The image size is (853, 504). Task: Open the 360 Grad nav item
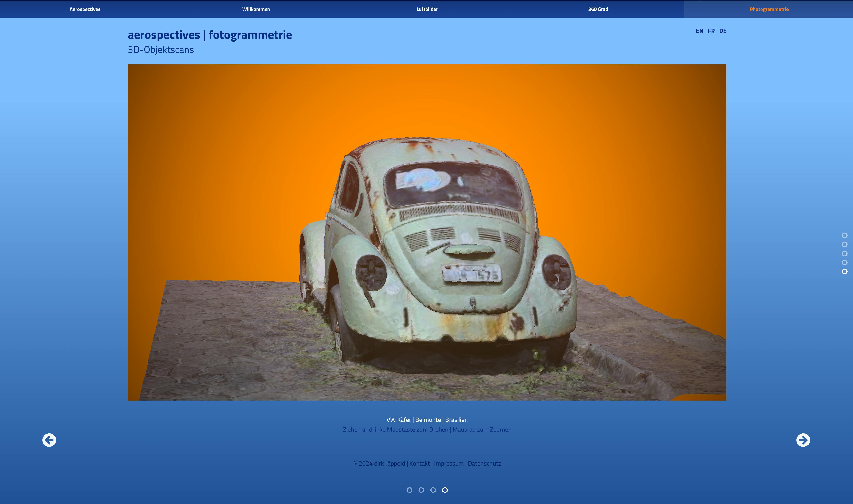pyautogui.click(x=598, y=9)
